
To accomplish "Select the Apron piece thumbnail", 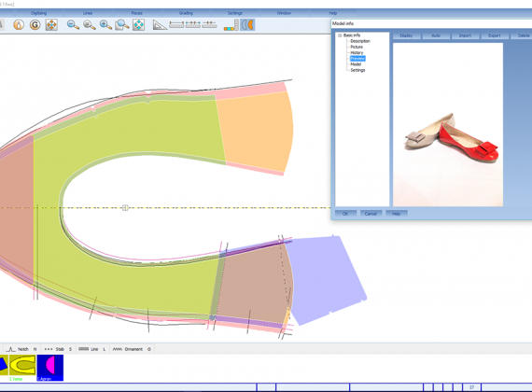I will (49, 368).
